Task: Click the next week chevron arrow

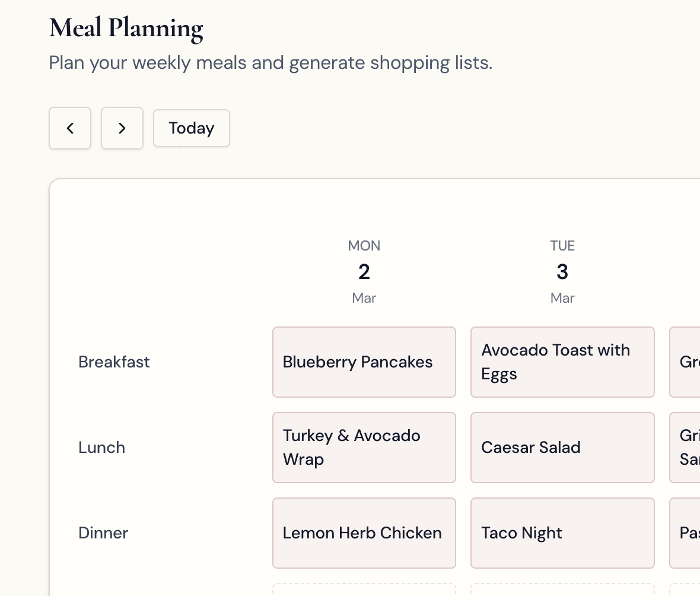Action: [x=122, y=128]
